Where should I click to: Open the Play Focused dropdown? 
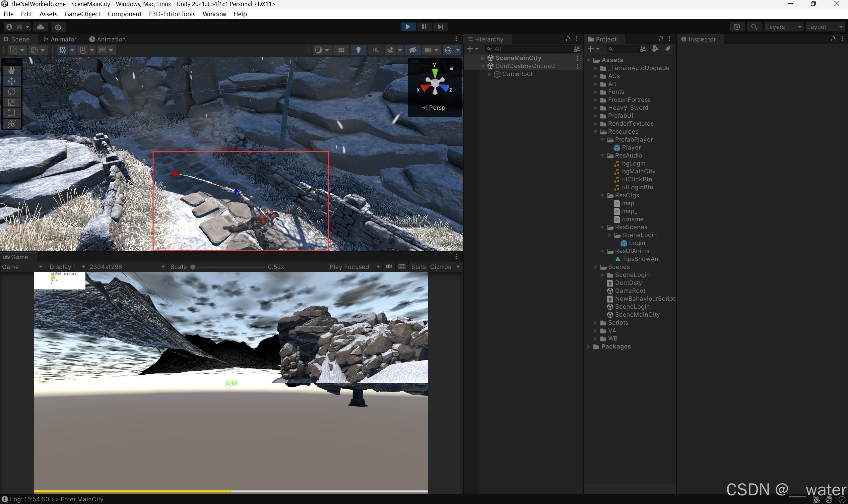[x=354, y=267]
